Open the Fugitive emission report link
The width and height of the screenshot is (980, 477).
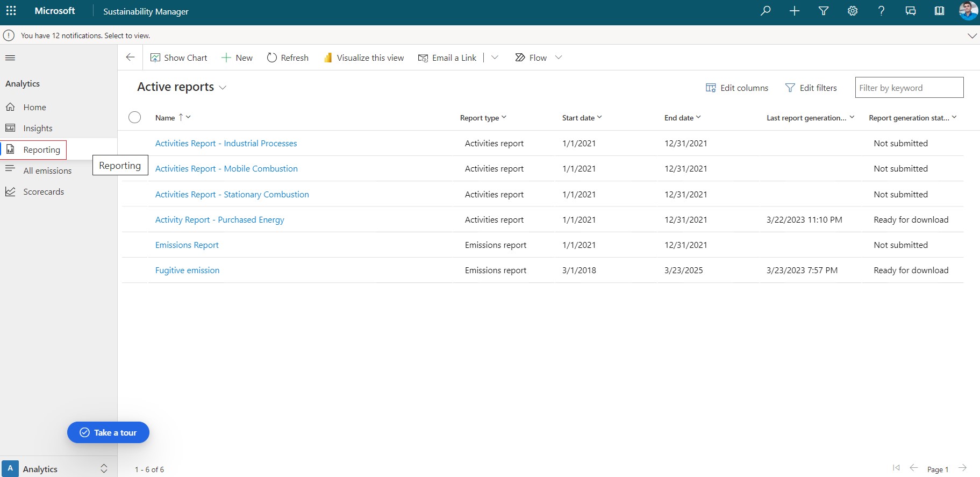pos(187,270)
